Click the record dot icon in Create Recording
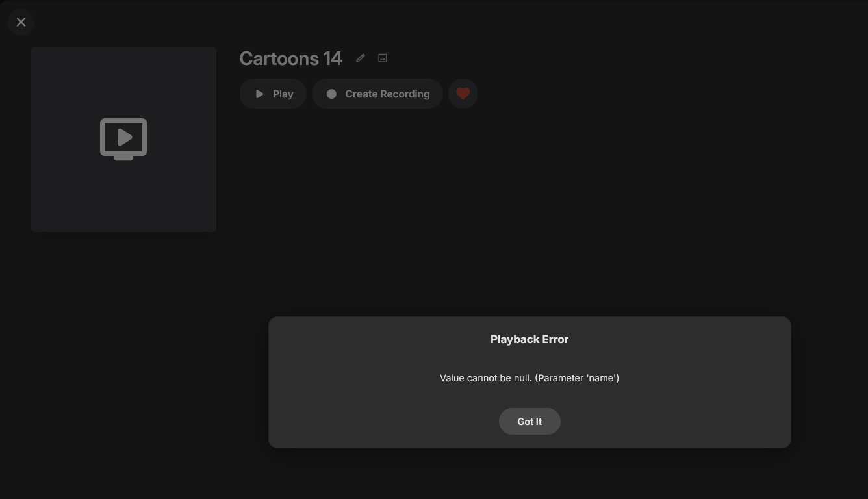The height and width of the screenshot is (499, 868). pos(331,94)
